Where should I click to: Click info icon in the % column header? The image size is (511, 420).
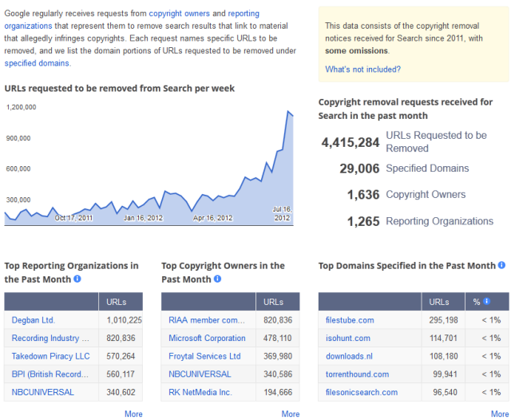coord(487,302)
